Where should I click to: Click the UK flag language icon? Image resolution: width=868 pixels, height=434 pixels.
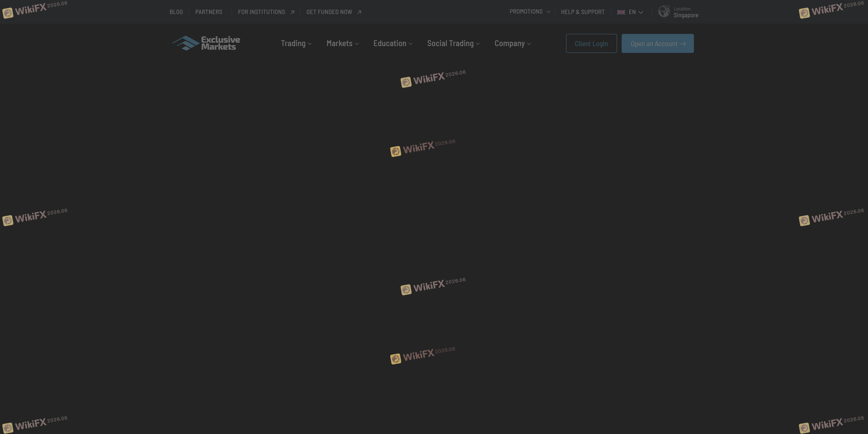(x=621, y=12)
